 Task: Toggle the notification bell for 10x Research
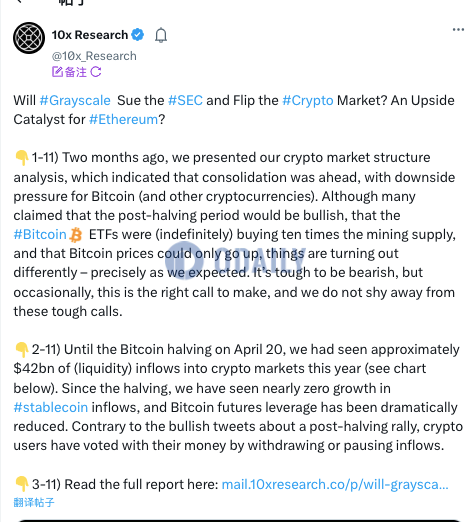pyautogui.click(x=161, y=35)
